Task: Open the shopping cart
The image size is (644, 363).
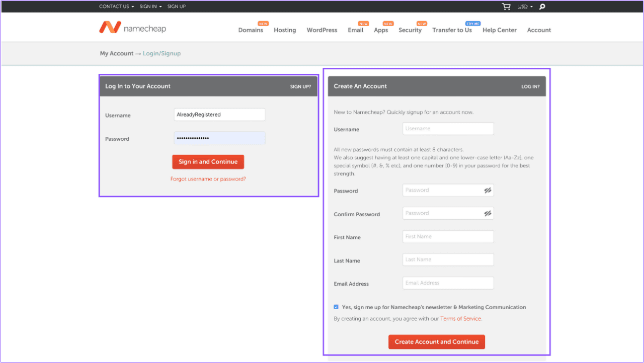Action: 506,7
